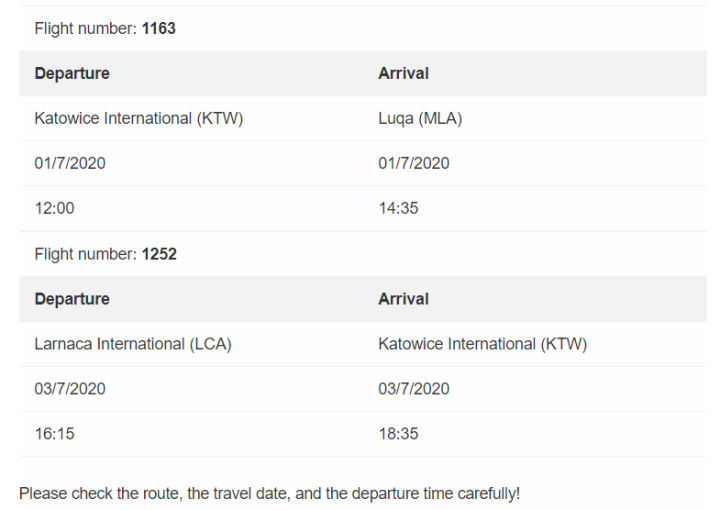Screen dimensions: 720x510
Task: Click Katowice International (KTW) departure airport
Action: coord(138,118)
